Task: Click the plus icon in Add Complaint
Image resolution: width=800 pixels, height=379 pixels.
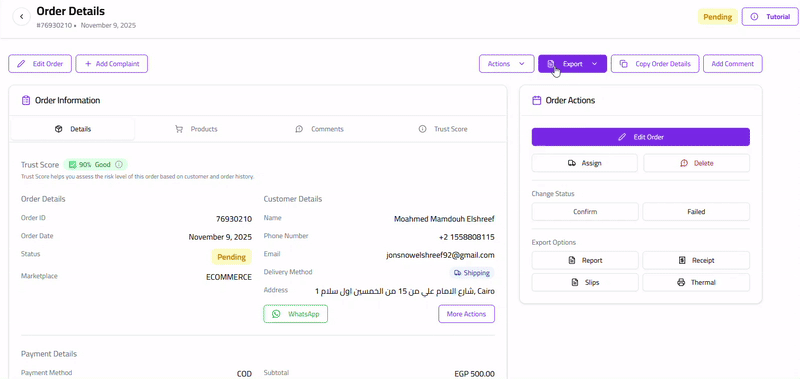Action: pos(88,64)
